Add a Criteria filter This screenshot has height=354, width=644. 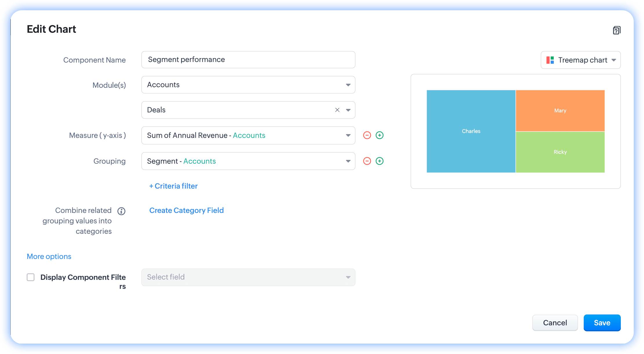(x=173, y=186)
